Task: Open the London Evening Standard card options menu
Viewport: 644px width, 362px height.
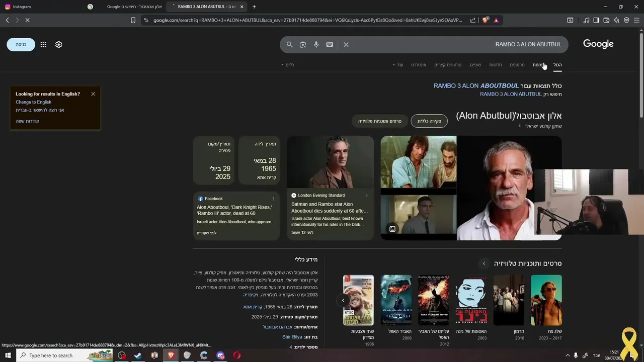Action: 367,196
